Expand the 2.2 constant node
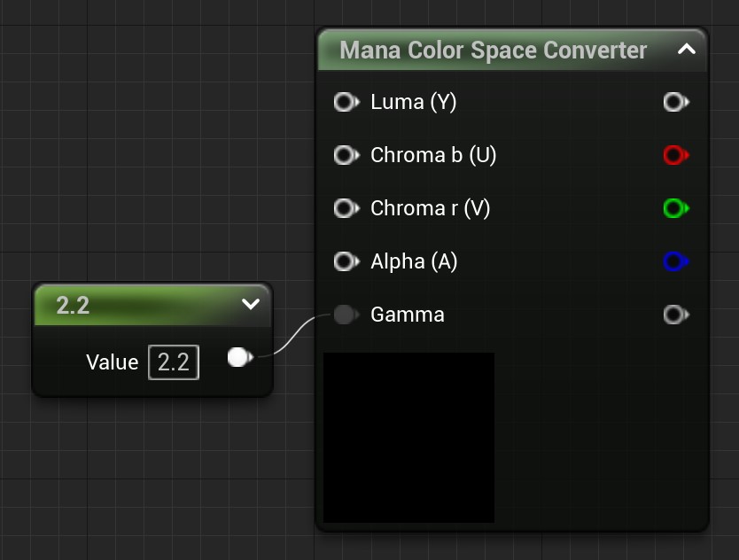739x560 pixels. tap(251, 305)
